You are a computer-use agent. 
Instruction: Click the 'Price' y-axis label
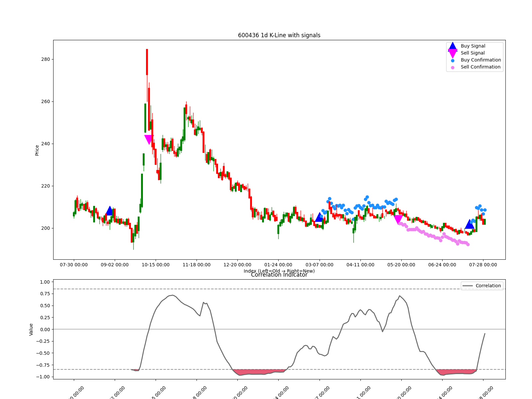click(x=37, y=150)
